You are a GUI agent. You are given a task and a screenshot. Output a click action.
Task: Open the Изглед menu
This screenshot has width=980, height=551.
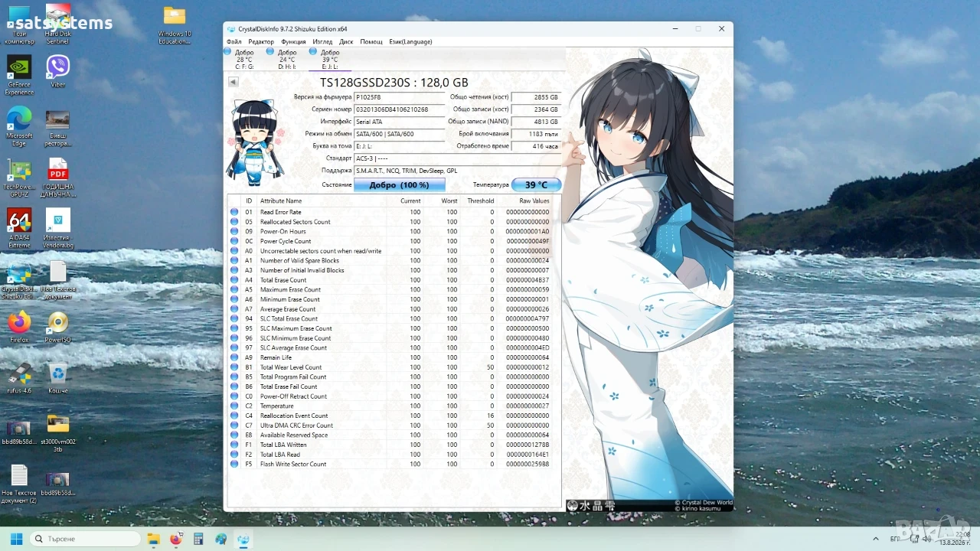point(322,41)
